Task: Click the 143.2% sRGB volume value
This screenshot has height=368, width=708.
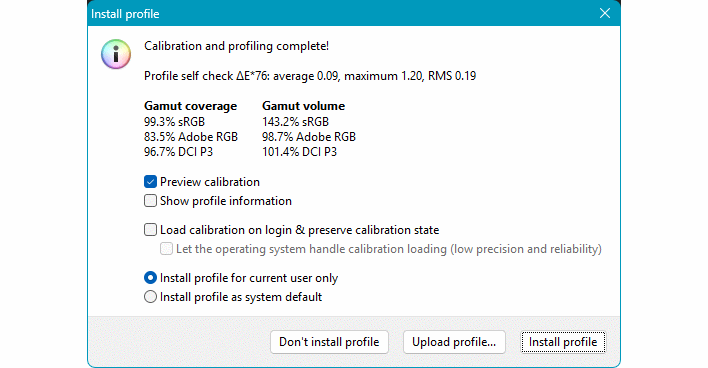Action: (295, 122)
